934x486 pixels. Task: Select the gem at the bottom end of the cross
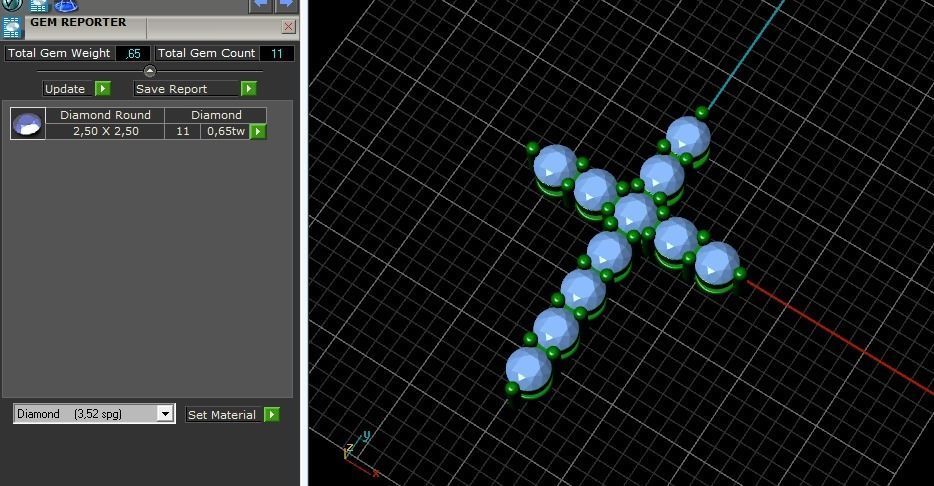coord(528,370)
